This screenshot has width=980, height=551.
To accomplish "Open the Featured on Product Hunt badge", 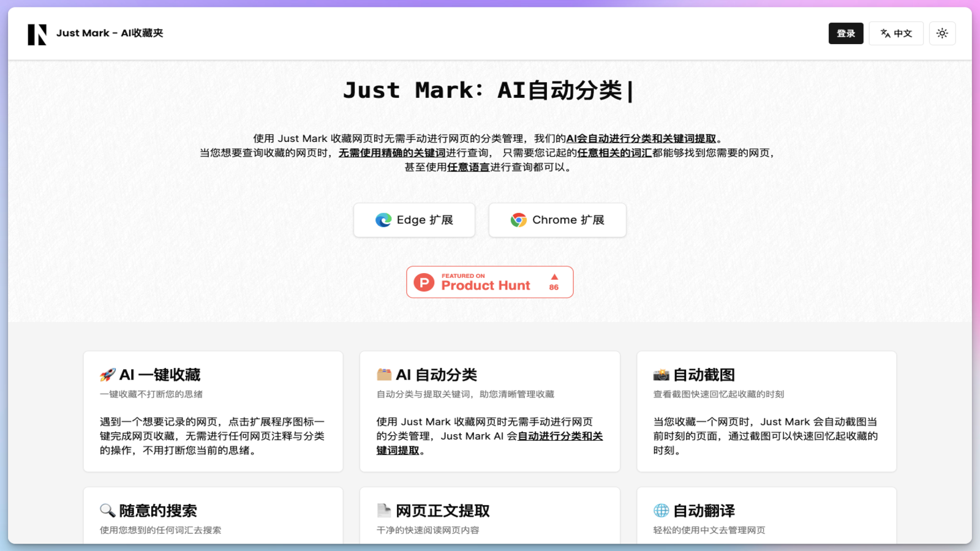I will click(x=490, y=282).
